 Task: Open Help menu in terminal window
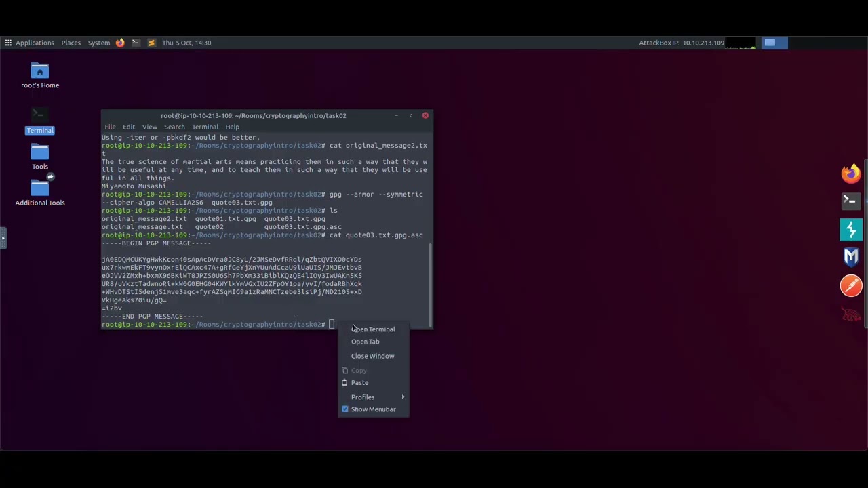click(x=232, y=127)
